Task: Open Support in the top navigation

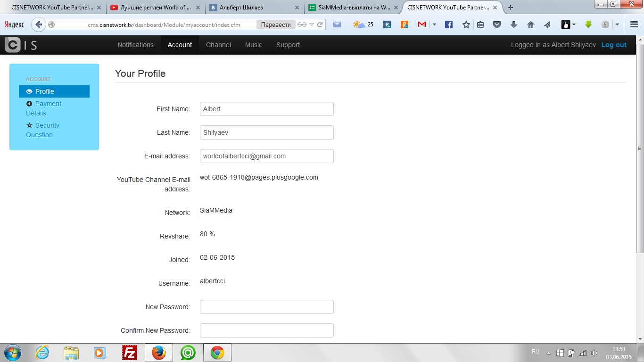Action: pos(288,45)
